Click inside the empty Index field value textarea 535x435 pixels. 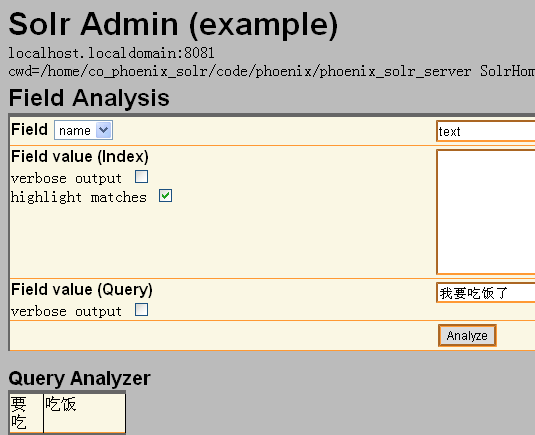[486, 212]
